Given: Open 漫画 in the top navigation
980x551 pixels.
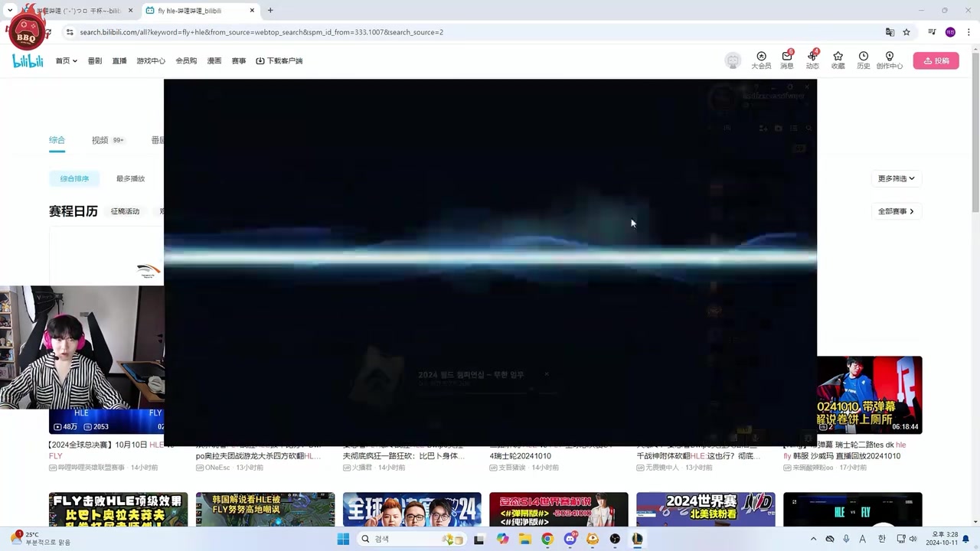Looking at the screenshot, I should point(214,60).
